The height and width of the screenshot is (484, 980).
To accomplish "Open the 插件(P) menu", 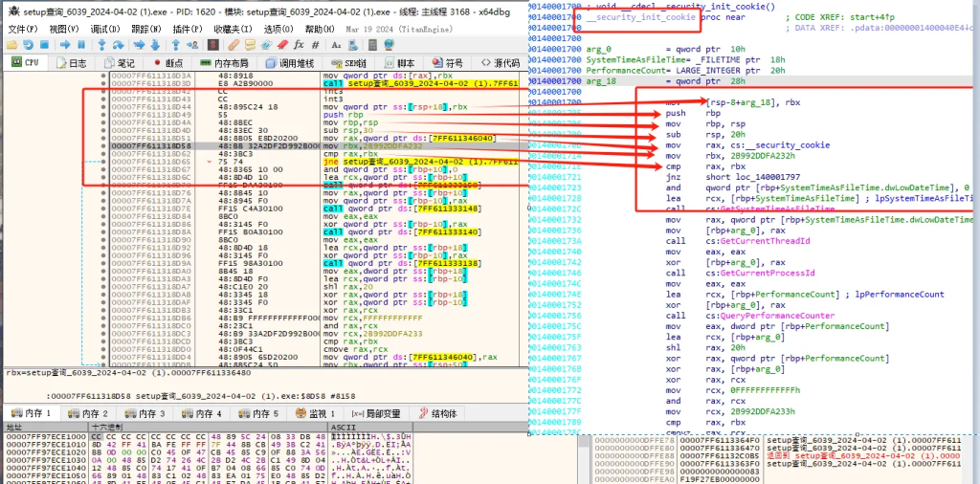I will tap(188, 30).
